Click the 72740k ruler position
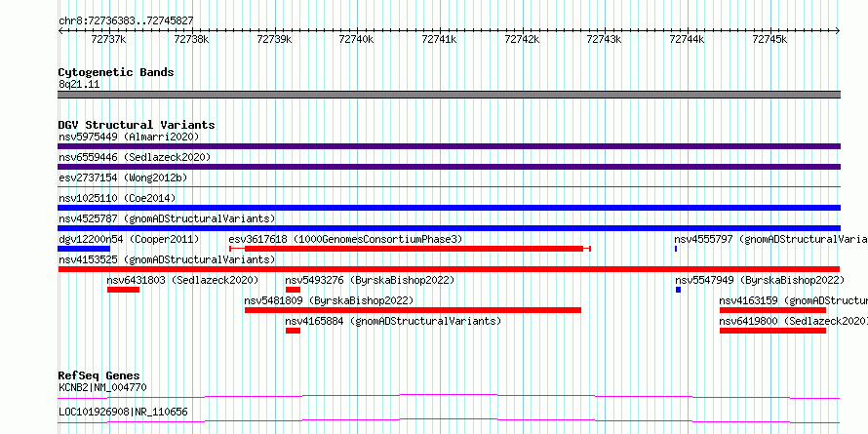 click(357, 39)
